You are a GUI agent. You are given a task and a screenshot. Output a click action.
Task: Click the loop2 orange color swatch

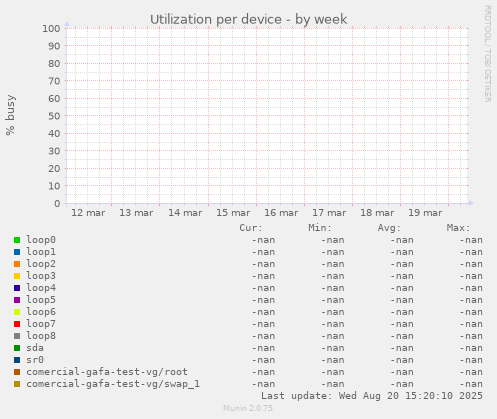click(17, 264)
